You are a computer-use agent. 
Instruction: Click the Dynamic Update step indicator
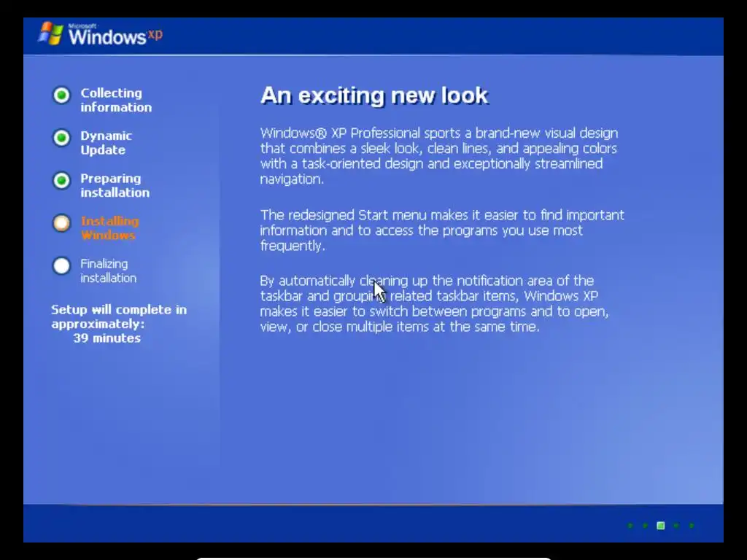(x=61, y=138)
